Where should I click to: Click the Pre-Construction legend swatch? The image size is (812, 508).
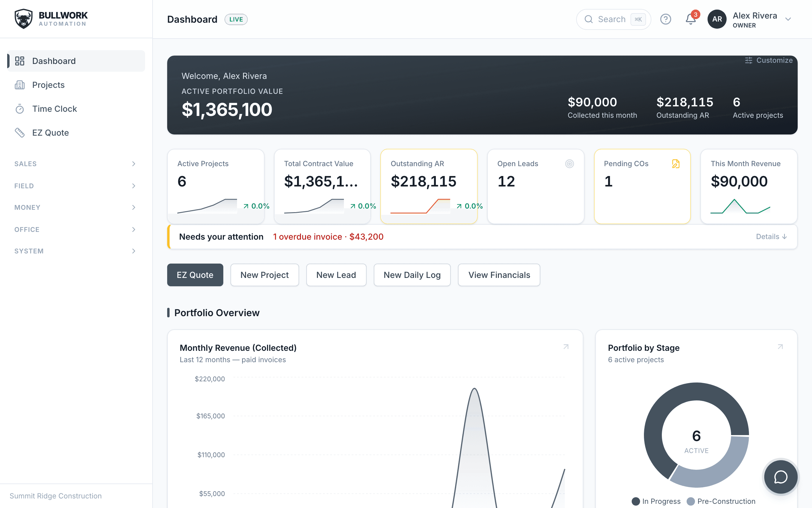pyautogui.click(x=690, y=501)
